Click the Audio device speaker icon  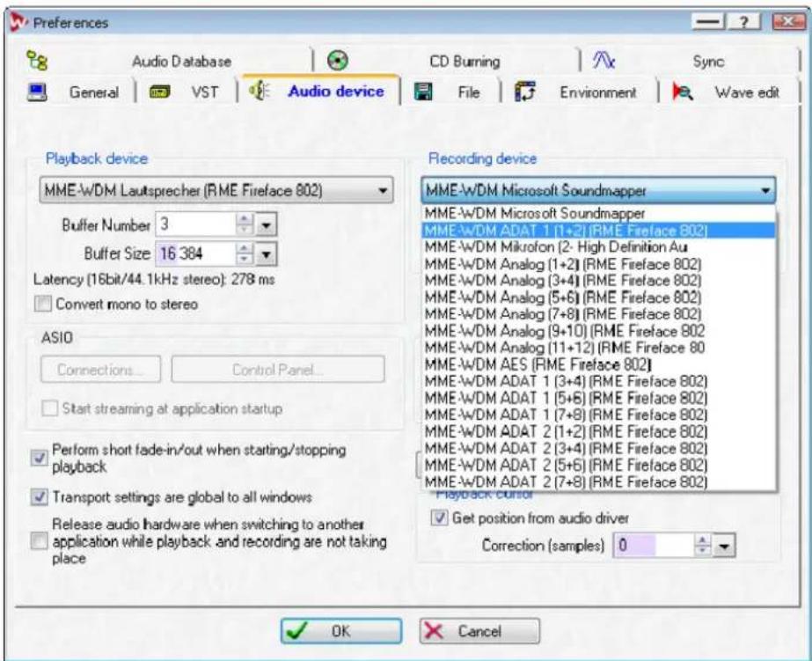click(x=260, y=92)
